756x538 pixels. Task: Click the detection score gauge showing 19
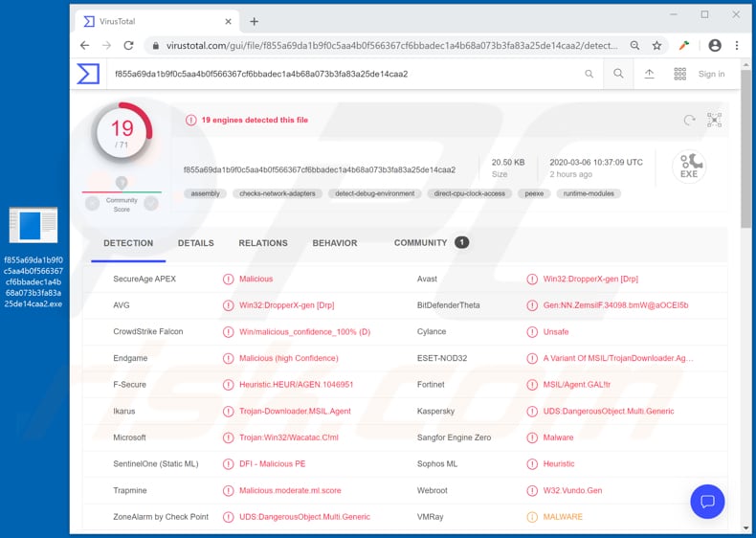122,133
